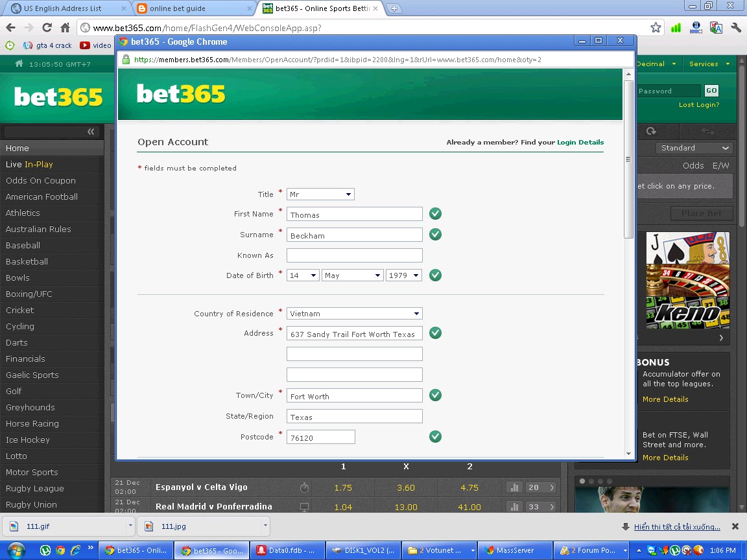Select Basketball in the sidebar
Screen dimensions: 747x560
[52, 261]
